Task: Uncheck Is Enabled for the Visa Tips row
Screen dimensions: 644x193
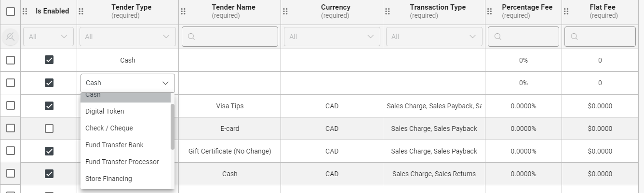Action: pos(49,105)
